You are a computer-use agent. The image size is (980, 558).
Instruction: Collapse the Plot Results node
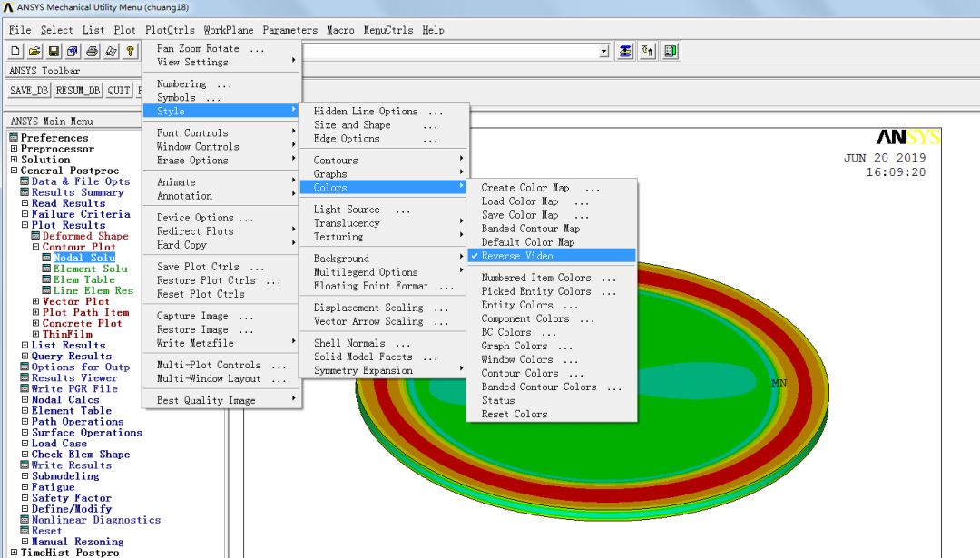pyautogui.click(x=25, y=225)
